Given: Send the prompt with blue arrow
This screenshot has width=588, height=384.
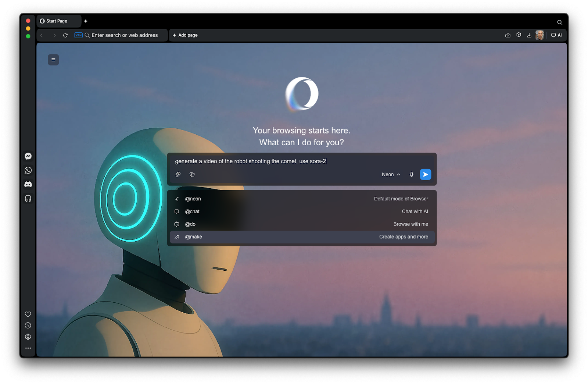Looking at the screenshot, I should tap(425, 175).
